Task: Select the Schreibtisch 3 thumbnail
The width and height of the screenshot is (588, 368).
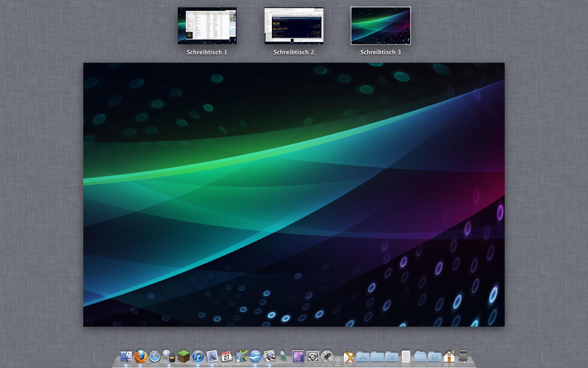Action: coord(381,26)
